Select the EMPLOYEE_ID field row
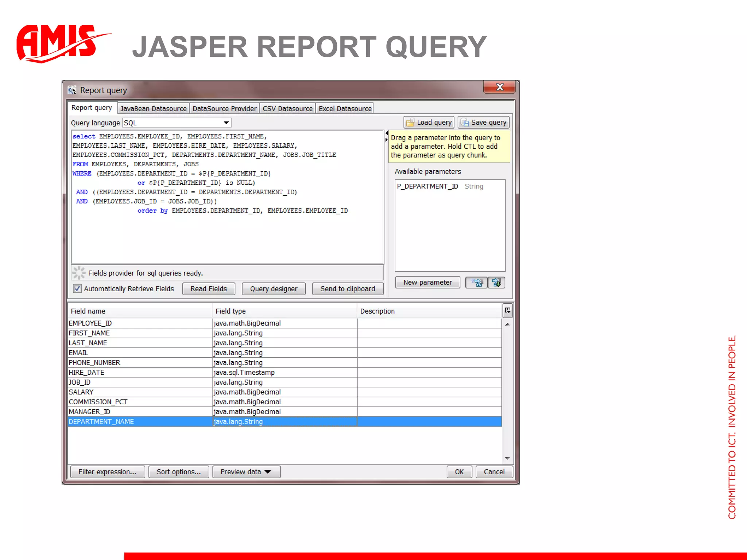The width and height of the screenshot is (747, 560). point(285,323)
